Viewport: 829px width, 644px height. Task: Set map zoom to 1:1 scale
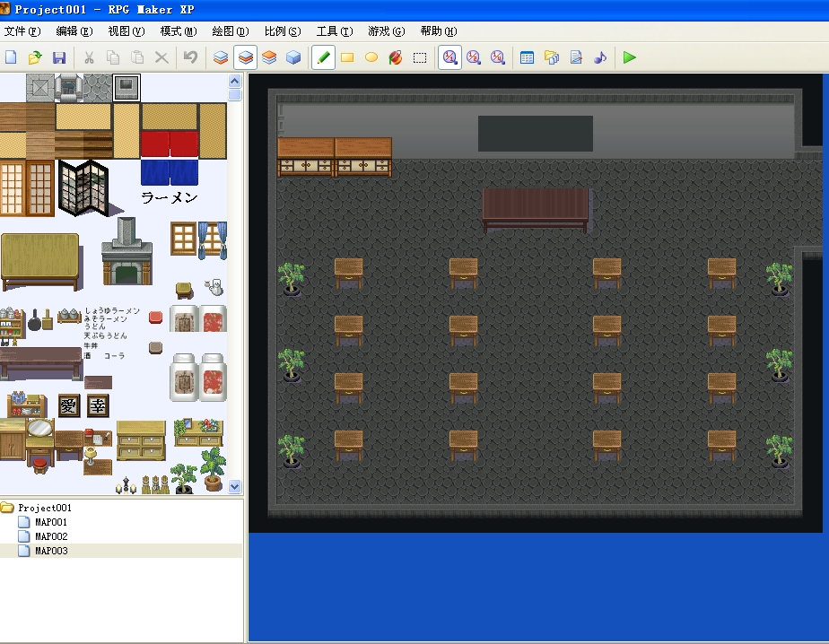tap(449, 57)
